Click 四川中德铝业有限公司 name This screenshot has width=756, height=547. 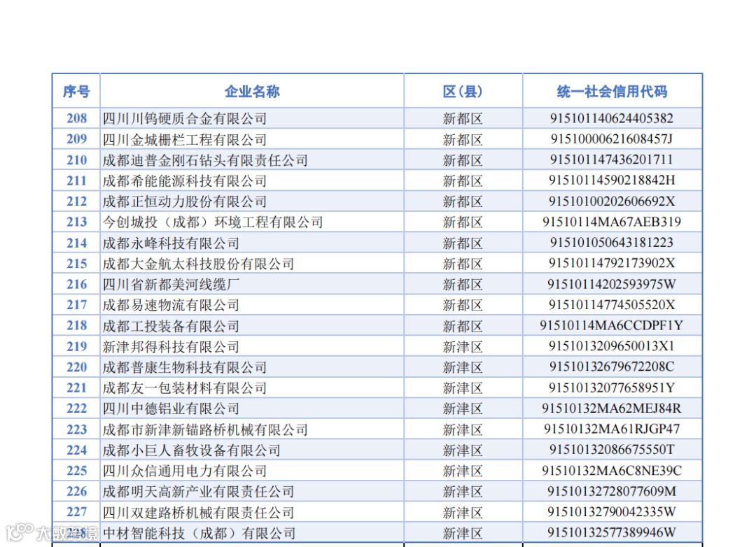[171, 409]
